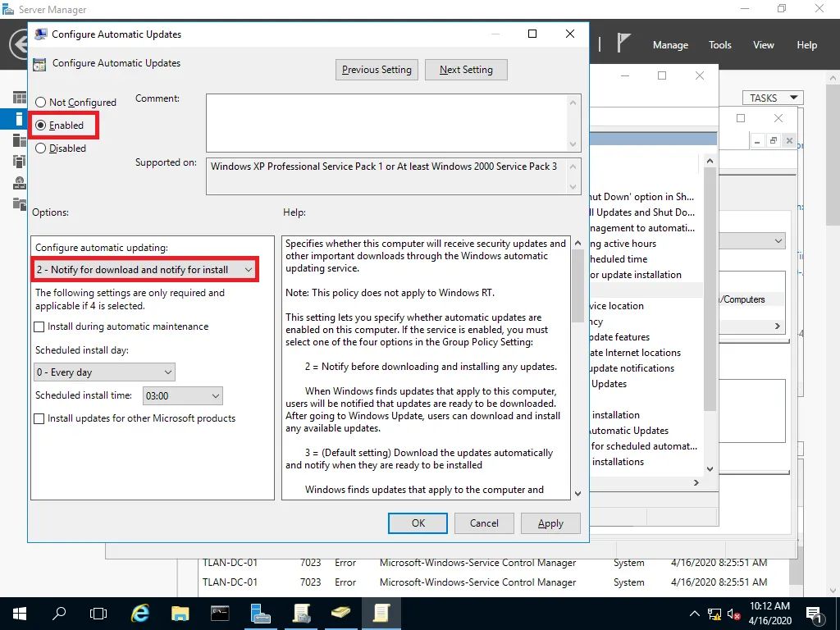Open the Tools menu

[720, 45]
